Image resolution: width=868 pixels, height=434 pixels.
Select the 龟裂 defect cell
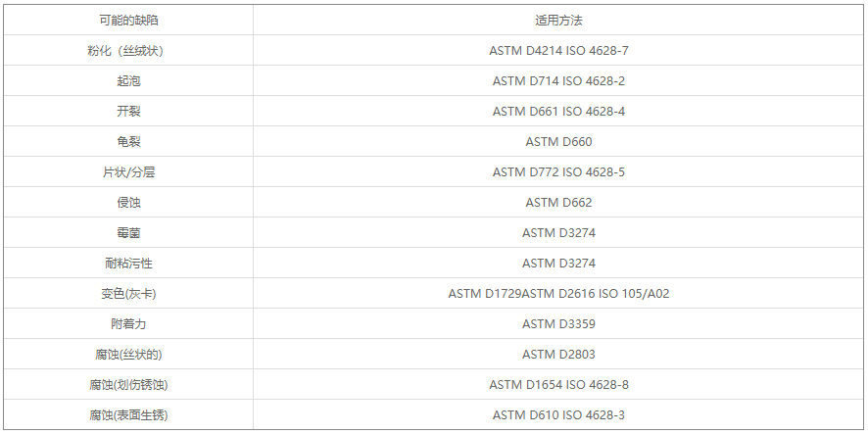pos(127,141)
